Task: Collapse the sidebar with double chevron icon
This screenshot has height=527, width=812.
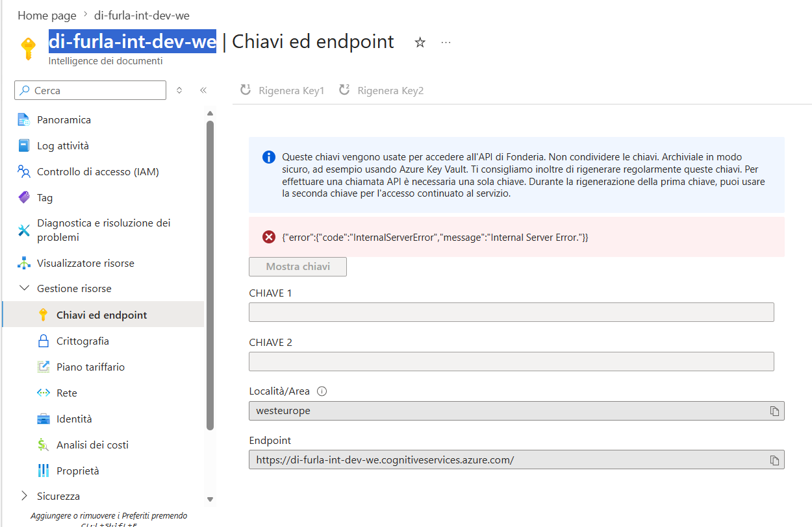Action: (x=203, y=90)
